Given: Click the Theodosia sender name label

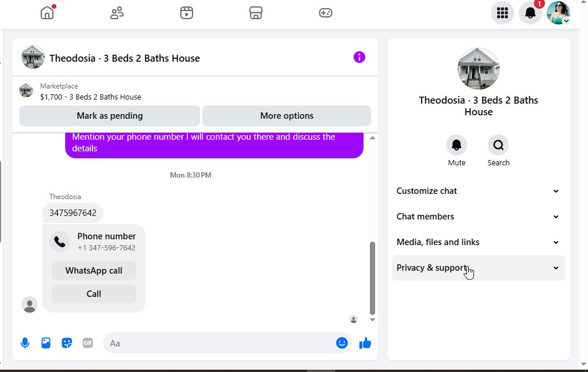Looking at the screenshot, I should pyautogui.click(x=65, y=197).
